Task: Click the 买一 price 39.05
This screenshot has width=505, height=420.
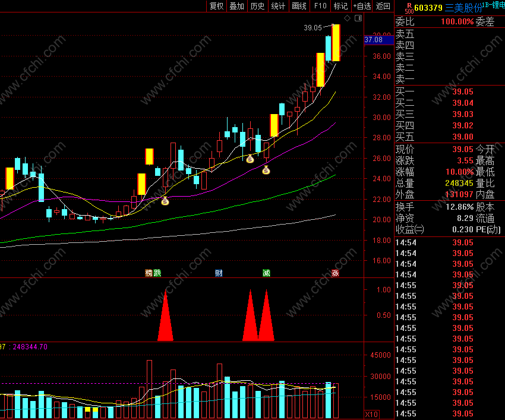Action: coord(463,92)
